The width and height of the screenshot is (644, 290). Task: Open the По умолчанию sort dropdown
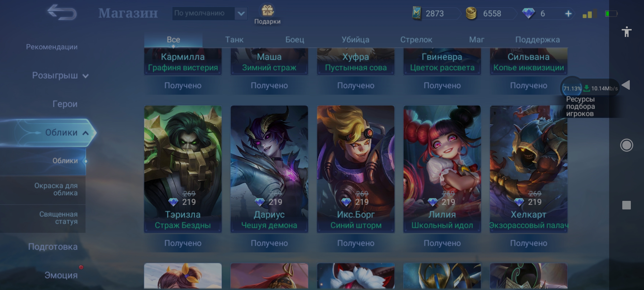(210, 13)
